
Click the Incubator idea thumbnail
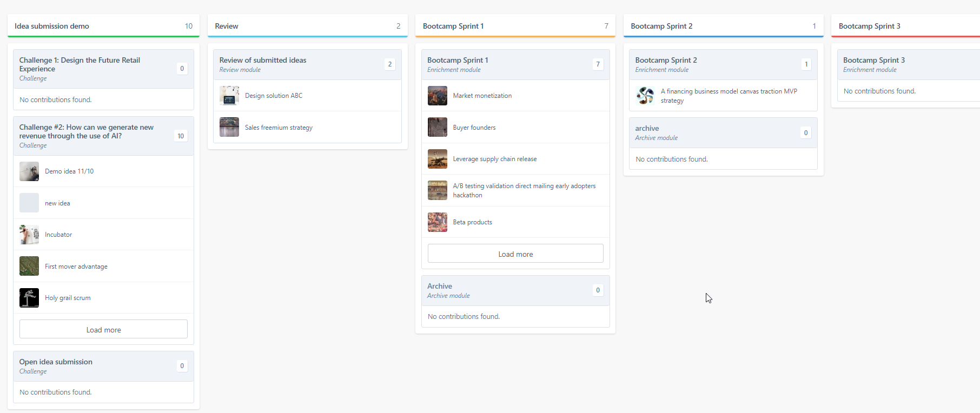click(29, 235)
